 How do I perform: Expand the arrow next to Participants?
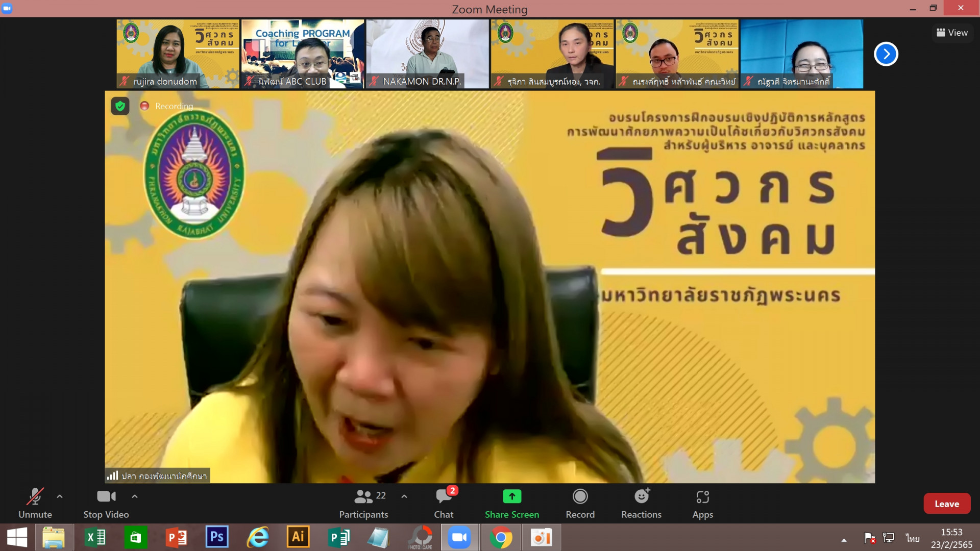[404, 496]
